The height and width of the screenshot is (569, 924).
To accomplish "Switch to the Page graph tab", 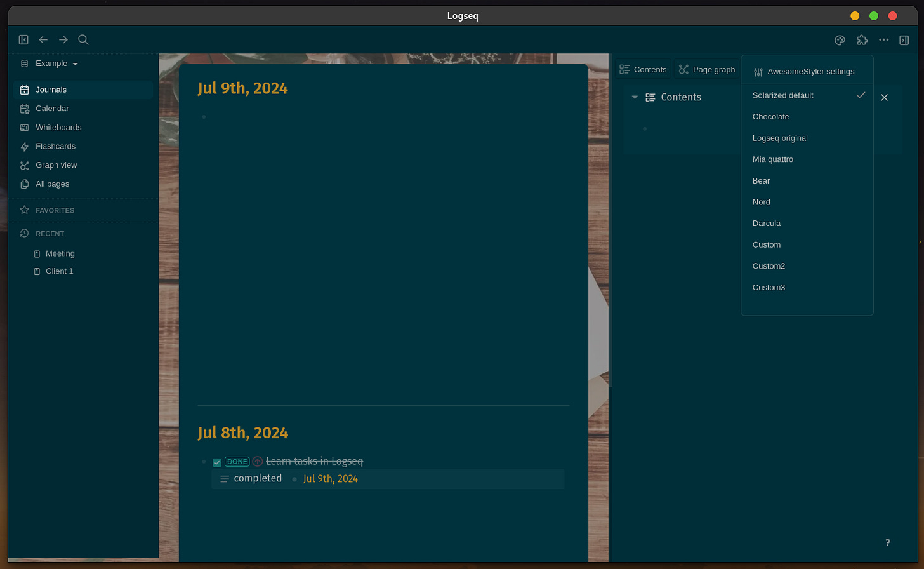I will pyautogui.click(x=706, y=69).
